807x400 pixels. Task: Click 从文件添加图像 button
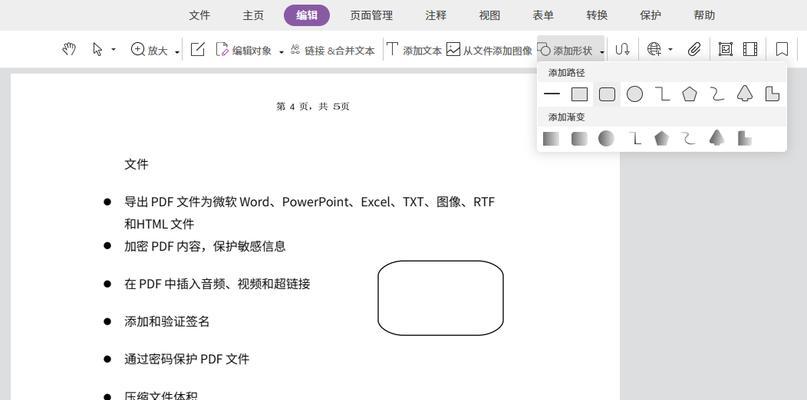[489, 50]
